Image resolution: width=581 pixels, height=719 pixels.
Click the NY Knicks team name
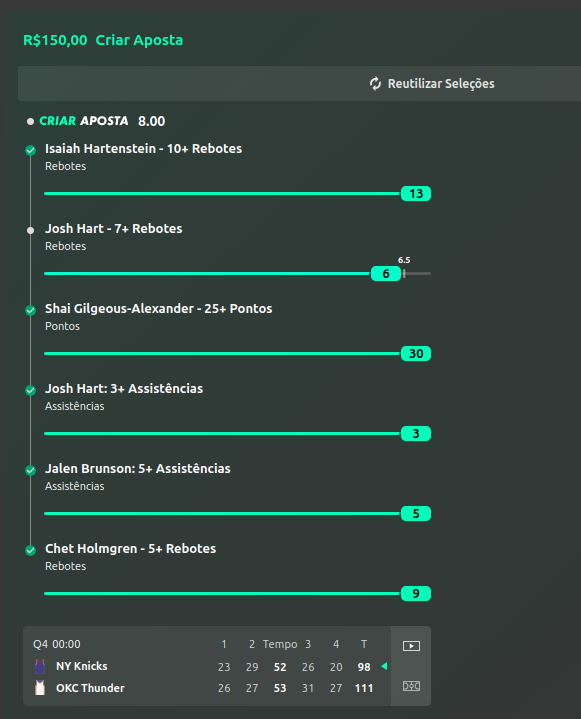pos(82,666)
